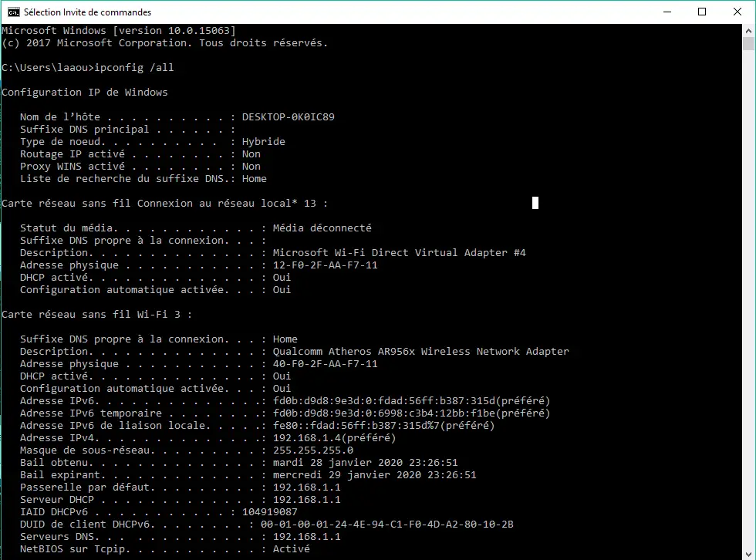Image resolution: width=756 pixels, height=560 pixels.
Task: Click 'Média déconnecté' status value
Action: (x=322, y=228)
